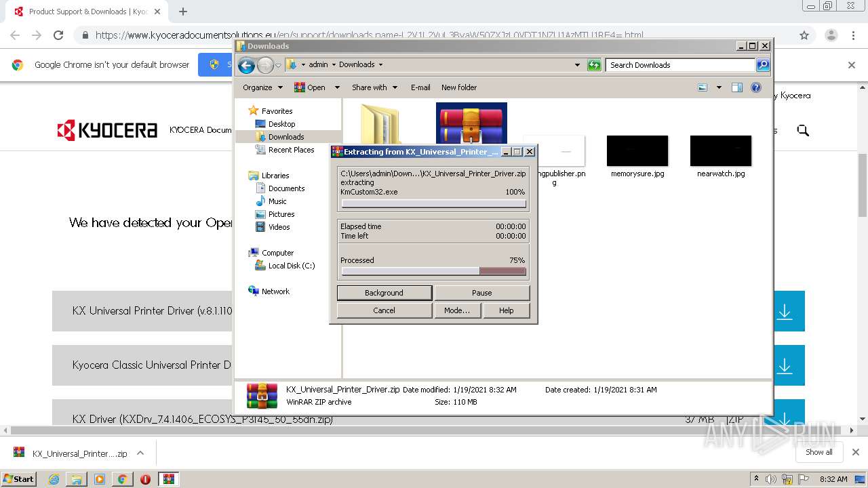Viewport: 868px width, 488px height.
Task: Focus the Search Downloads field
Action: pos(681,65)
